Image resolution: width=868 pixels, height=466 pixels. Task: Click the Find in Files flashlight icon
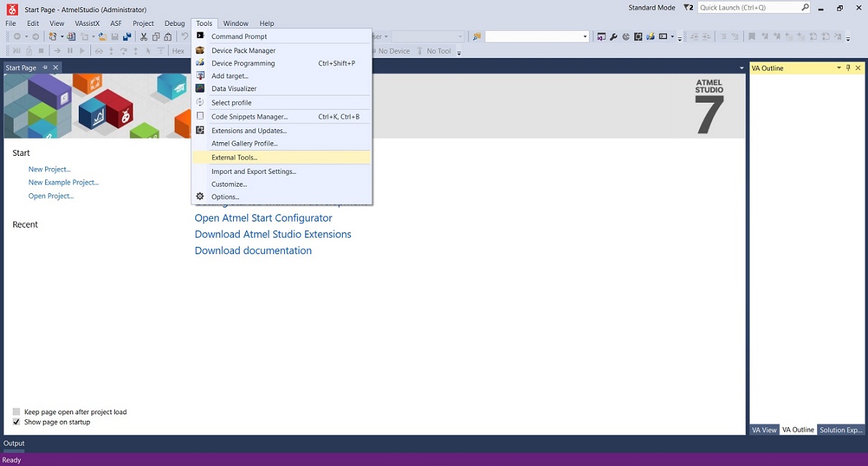(x=476, y=36)
